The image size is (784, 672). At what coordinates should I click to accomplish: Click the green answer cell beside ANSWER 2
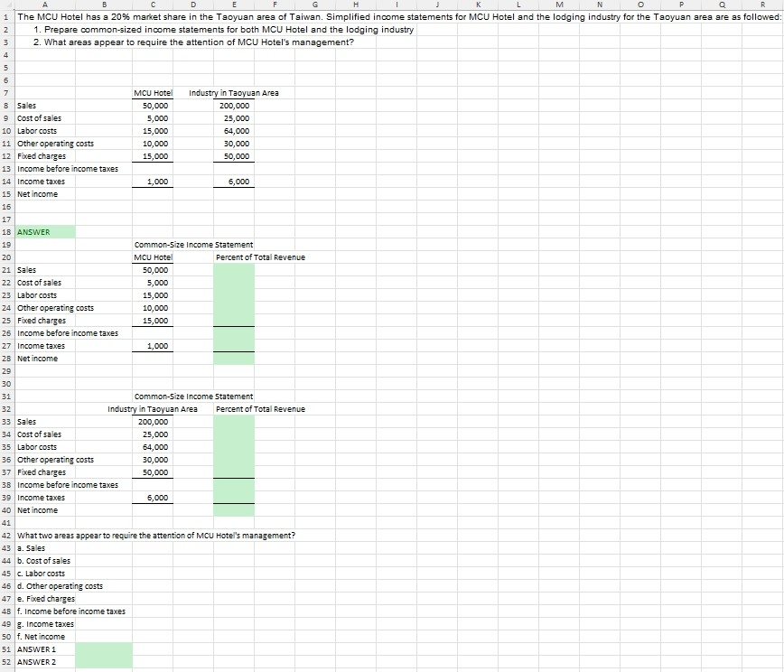(x=104, y=662)
